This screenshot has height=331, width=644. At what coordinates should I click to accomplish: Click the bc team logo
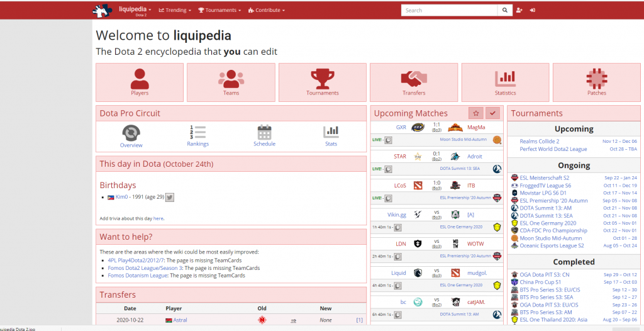pyautogui.click(x=418, y=302)
